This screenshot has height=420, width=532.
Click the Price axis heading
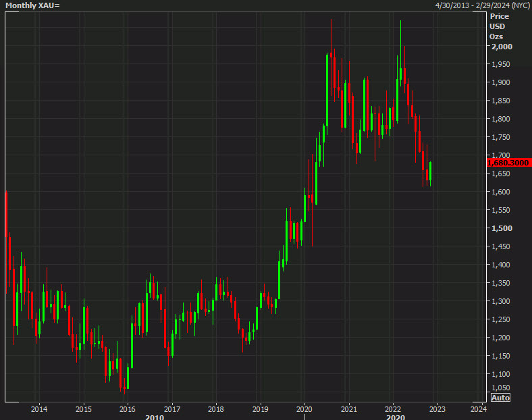click(x=499, y=16)
